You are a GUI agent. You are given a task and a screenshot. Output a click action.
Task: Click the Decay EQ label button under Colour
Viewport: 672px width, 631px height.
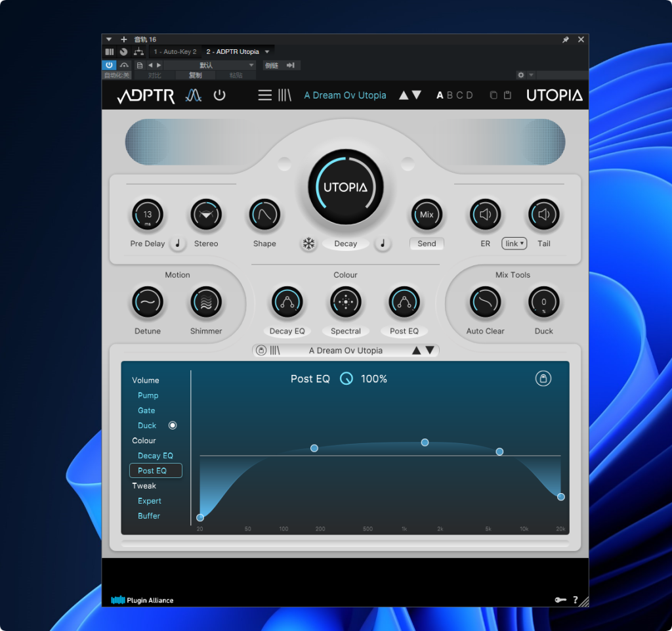pyautogui.click(x=287, y=331)
